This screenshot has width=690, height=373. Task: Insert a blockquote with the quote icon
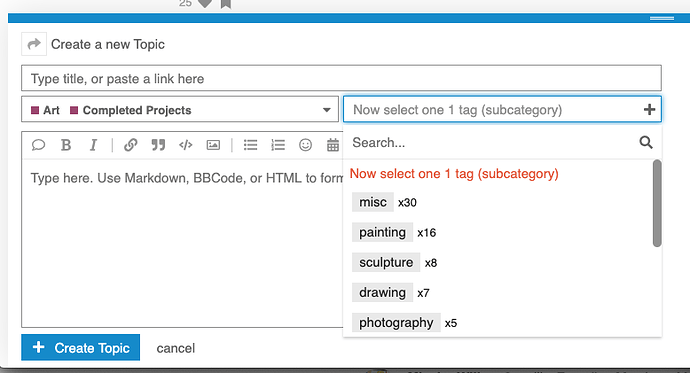point(158,145)
